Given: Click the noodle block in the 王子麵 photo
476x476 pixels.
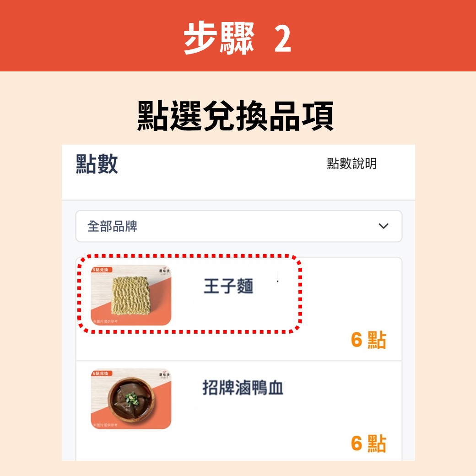Looking at the screenshot, I should 131,295.
